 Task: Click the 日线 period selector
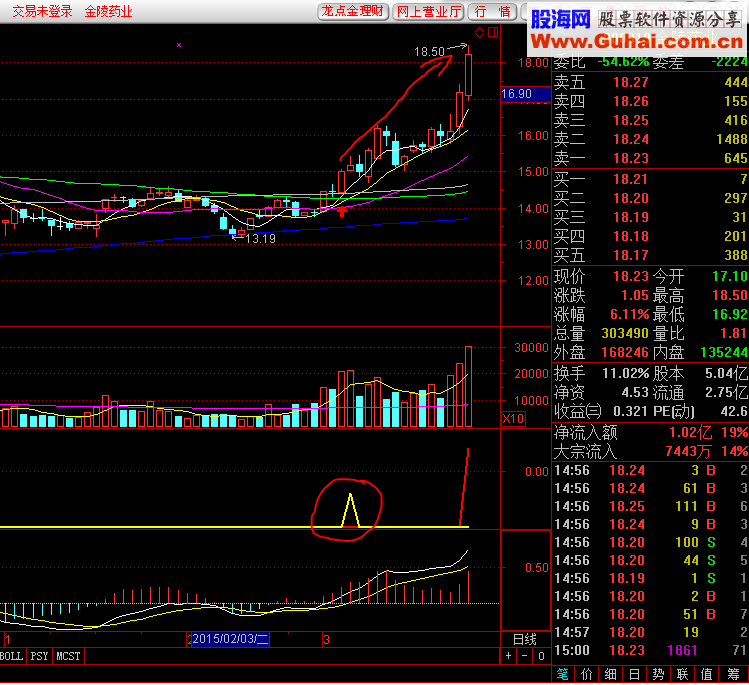524,639
